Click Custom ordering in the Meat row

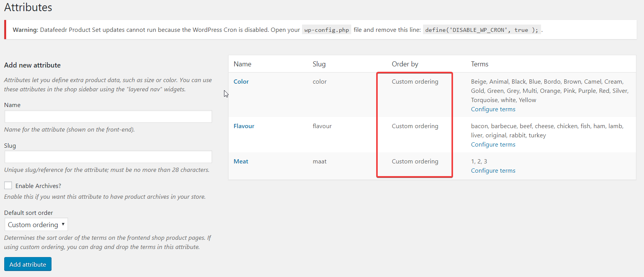point(415,162)
